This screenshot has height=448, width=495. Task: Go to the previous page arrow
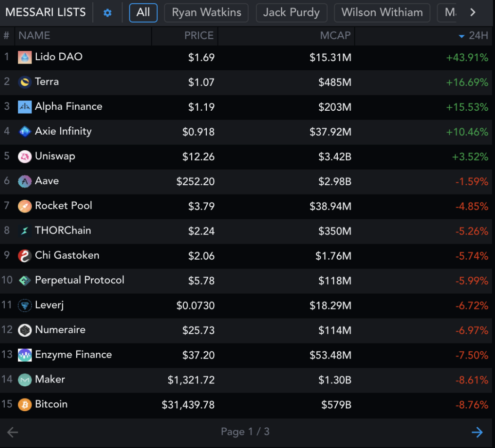13,432
